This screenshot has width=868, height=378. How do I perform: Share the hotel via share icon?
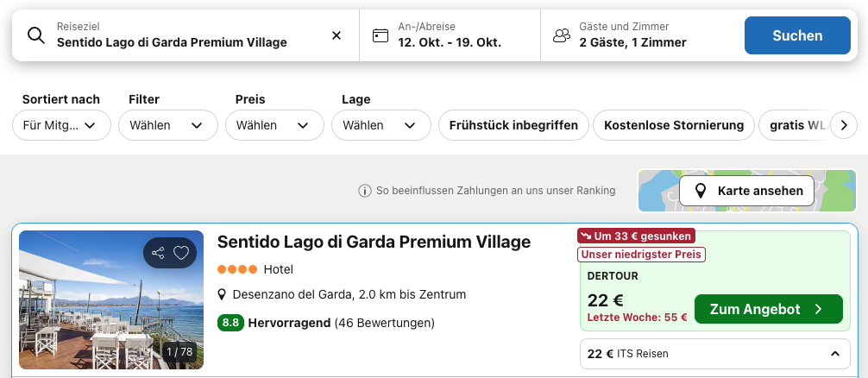coord(158,254)
